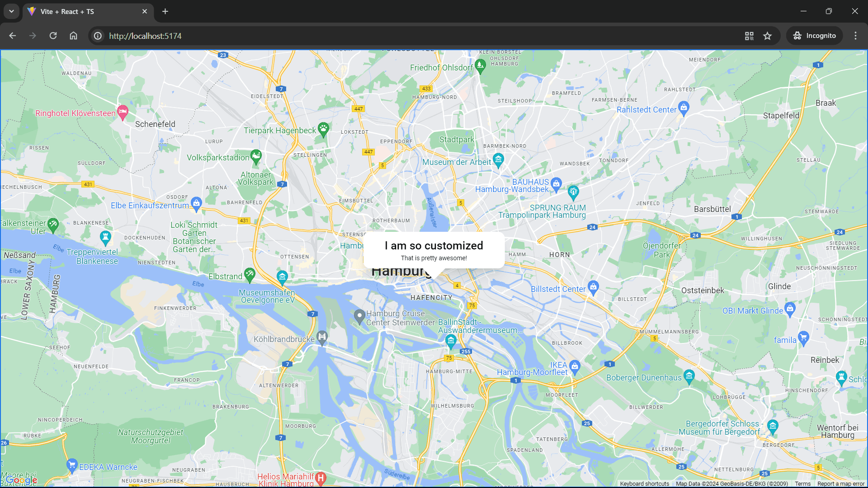This screenshot has width=868, height=488.
Task: Open browser tab search dropdown
Action: [11, 11]
